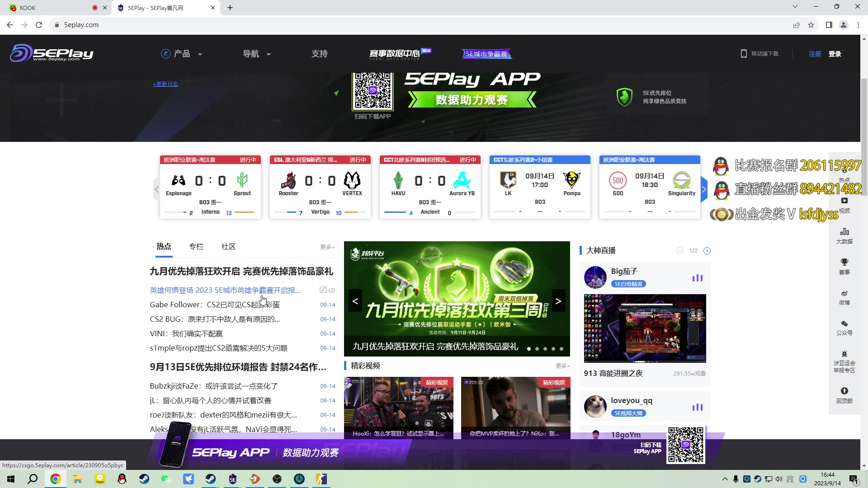Click the 500 team logo

pyautogui.click(x=618, y=181)
